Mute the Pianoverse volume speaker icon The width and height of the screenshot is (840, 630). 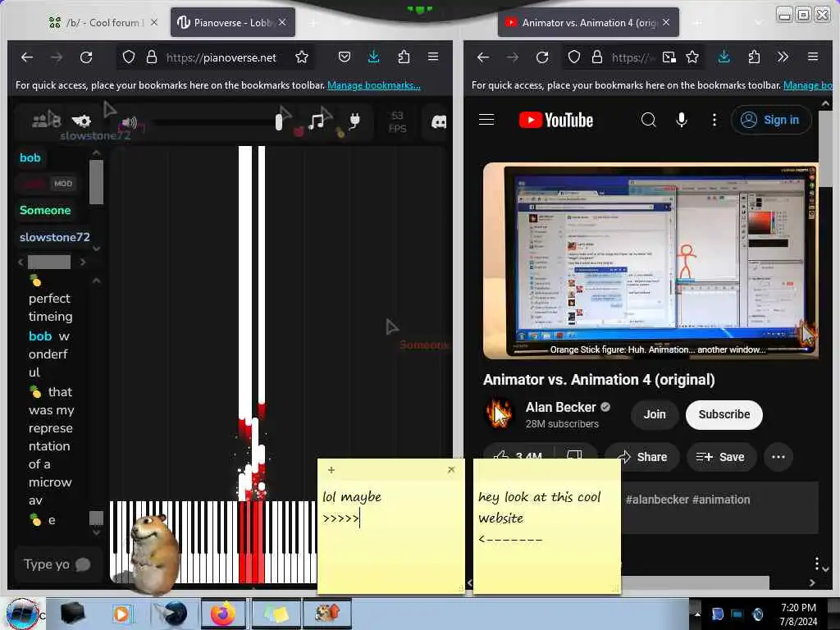(x=129, y=122)
